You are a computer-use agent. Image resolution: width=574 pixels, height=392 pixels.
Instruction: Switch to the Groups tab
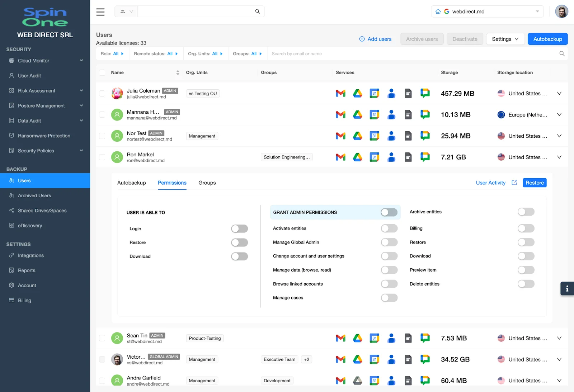point(207,183)
